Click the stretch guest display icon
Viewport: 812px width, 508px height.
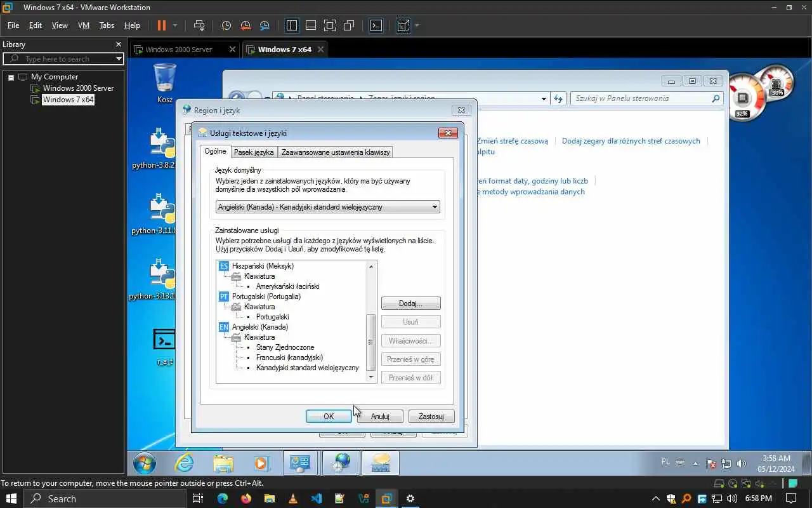tap(403, 25)
